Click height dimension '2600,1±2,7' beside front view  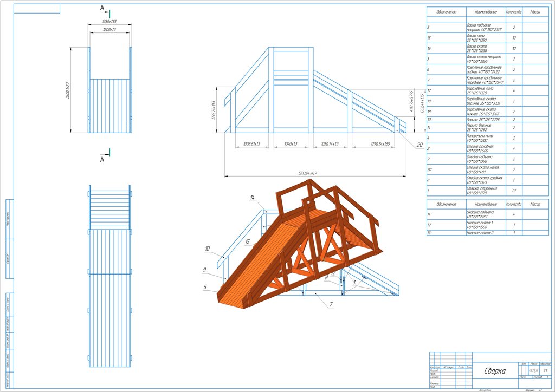[x=68, y=90]
